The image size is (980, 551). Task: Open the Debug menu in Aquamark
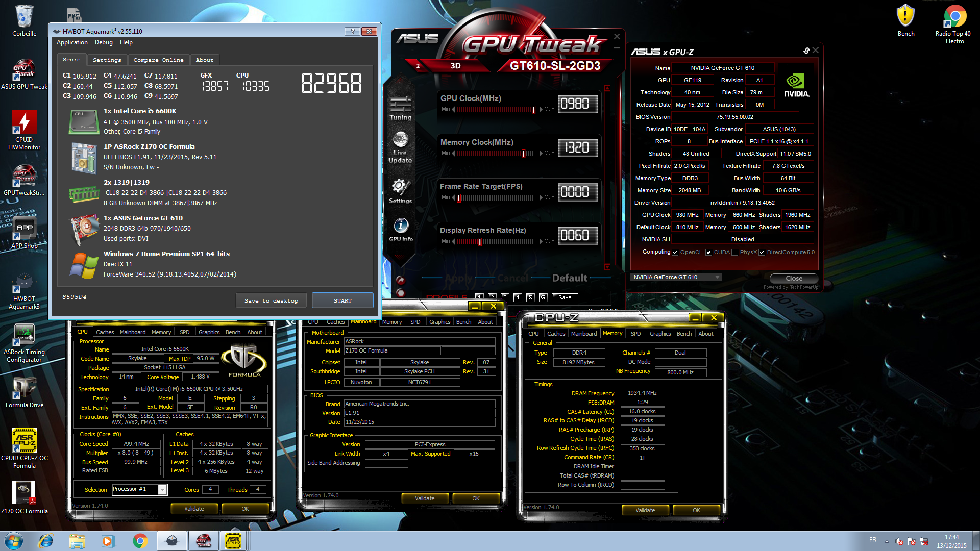[104, 42]
